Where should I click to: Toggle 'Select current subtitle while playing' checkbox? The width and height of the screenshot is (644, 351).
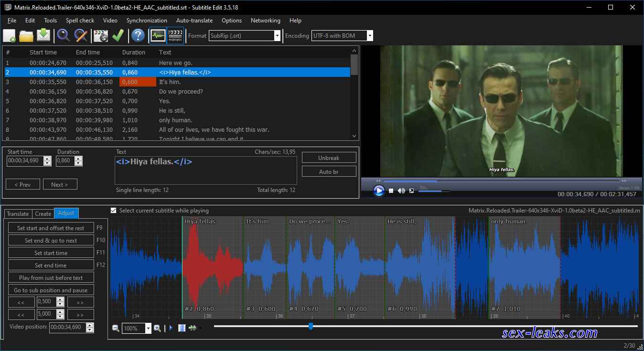tap(113, 210)
